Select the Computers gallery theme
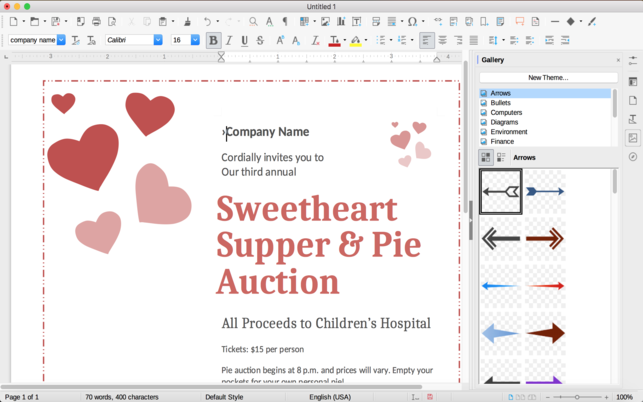Screen dimensions: 643x402 pyautogui.click(x=506, y=113)
